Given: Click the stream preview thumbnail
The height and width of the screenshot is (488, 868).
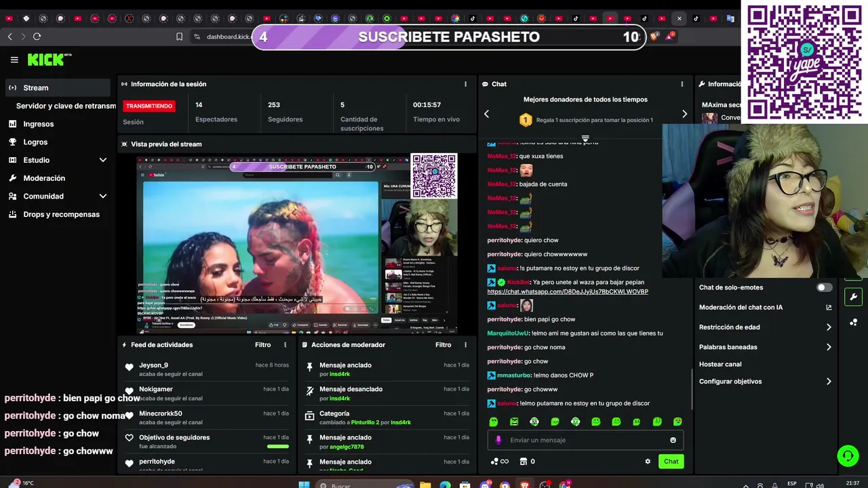Looking at the screenshot, I should (297, 244).
